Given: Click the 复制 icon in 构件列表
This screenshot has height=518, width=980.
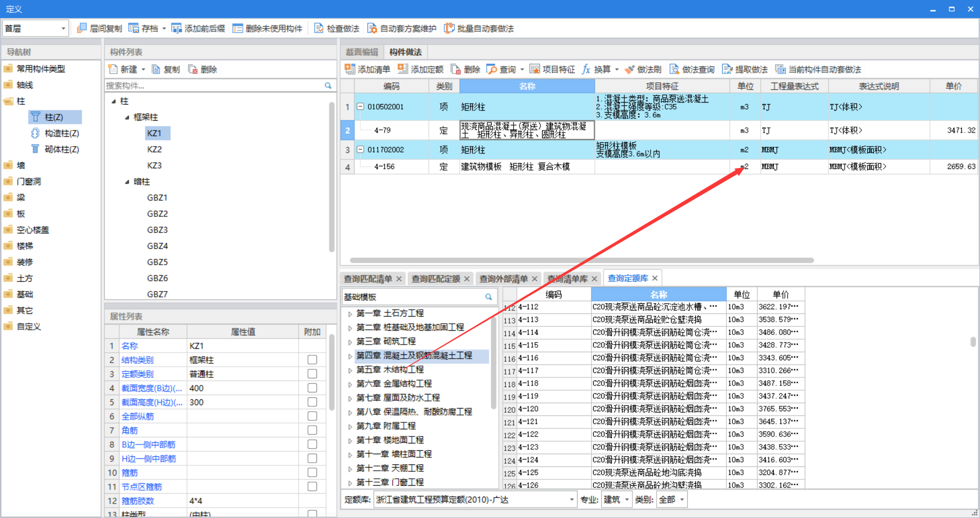Looking at the screenshot, I should [156, 69].
